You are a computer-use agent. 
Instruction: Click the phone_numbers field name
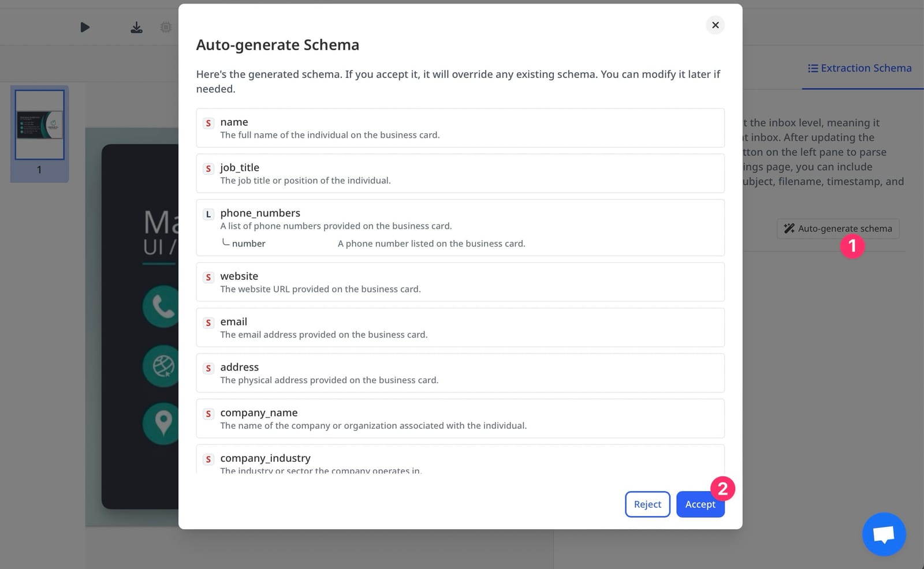(260, 213)
